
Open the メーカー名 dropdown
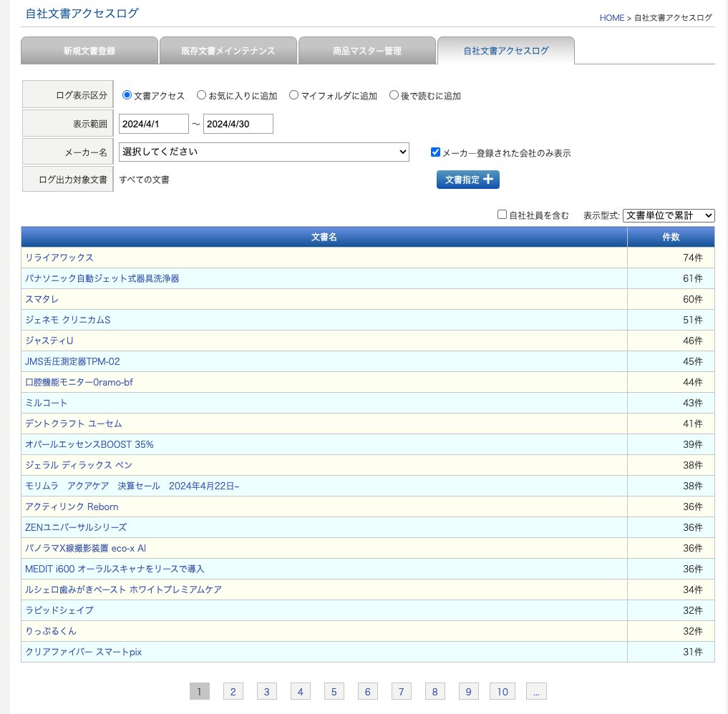[263, 152]
